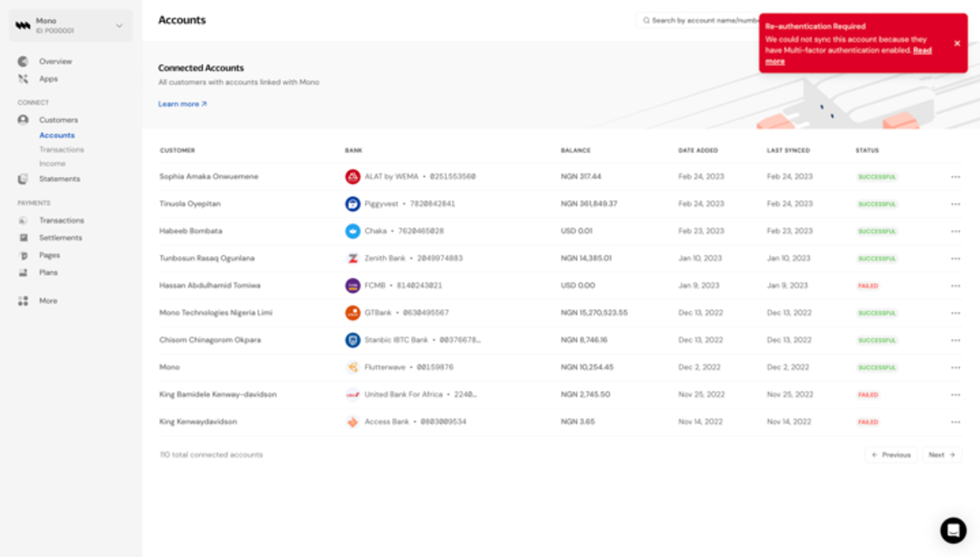
Task: Open Statements page label
Action: pyautogui.click(x=60, y=179)
